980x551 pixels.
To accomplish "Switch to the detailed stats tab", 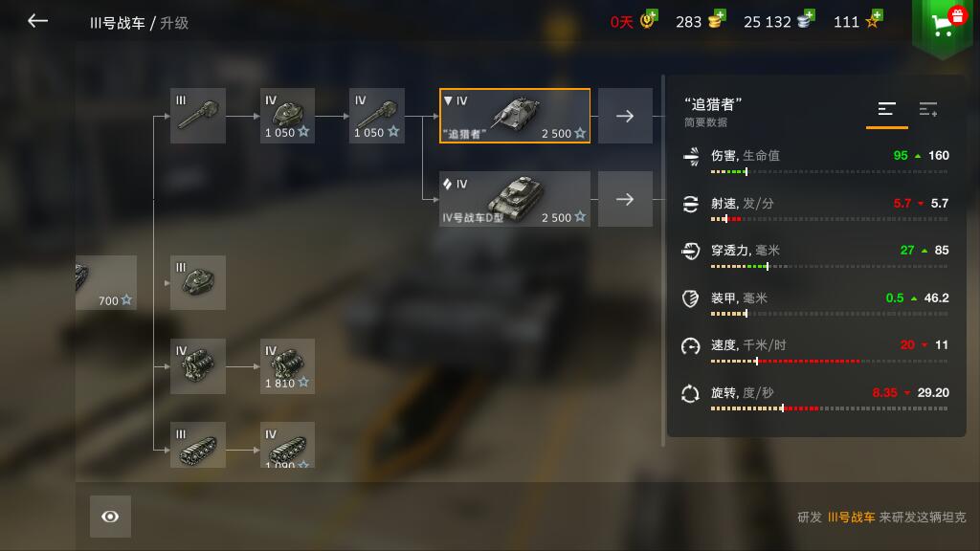I will click(928, 110).
